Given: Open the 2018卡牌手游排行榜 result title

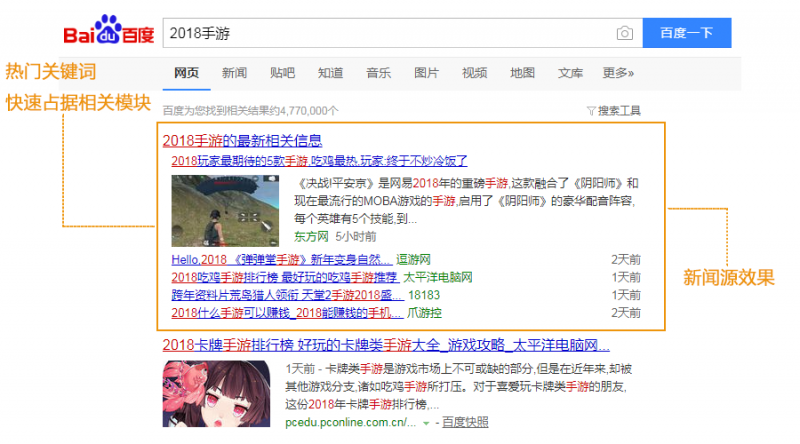Looking at the screenshot, I should pyautogui.click(x=385, y=345).
